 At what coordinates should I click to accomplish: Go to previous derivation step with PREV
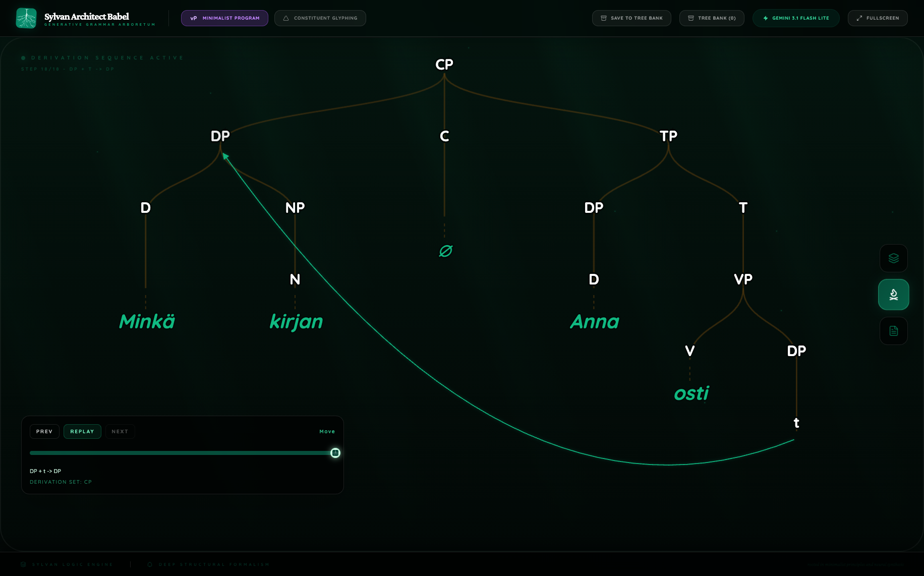pos(44,432)
